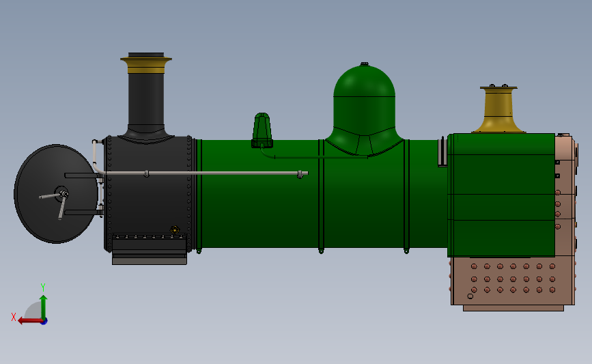Select the boiler band left of the dome
592x364 pixels.
click(x=322, y=197)
